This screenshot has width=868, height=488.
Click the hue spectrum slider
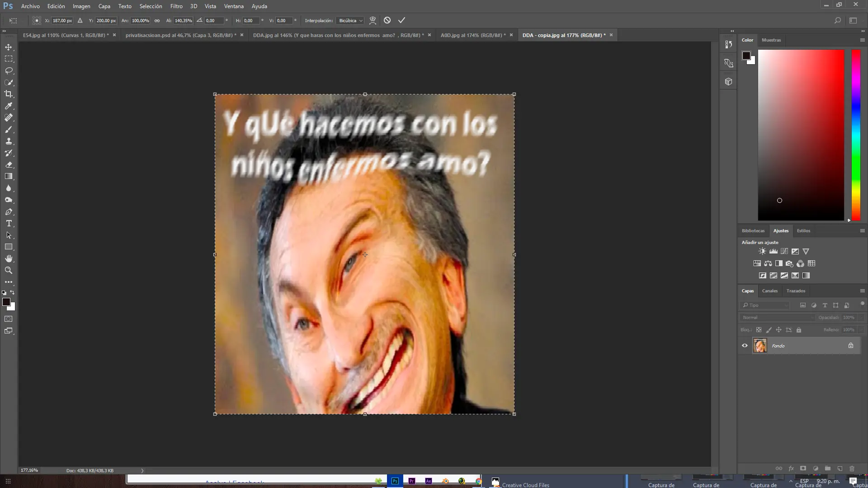[x=856, y=135]
